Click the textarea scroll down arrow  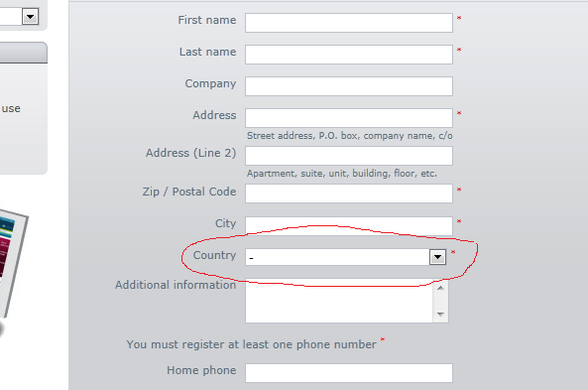coord(440,314)
